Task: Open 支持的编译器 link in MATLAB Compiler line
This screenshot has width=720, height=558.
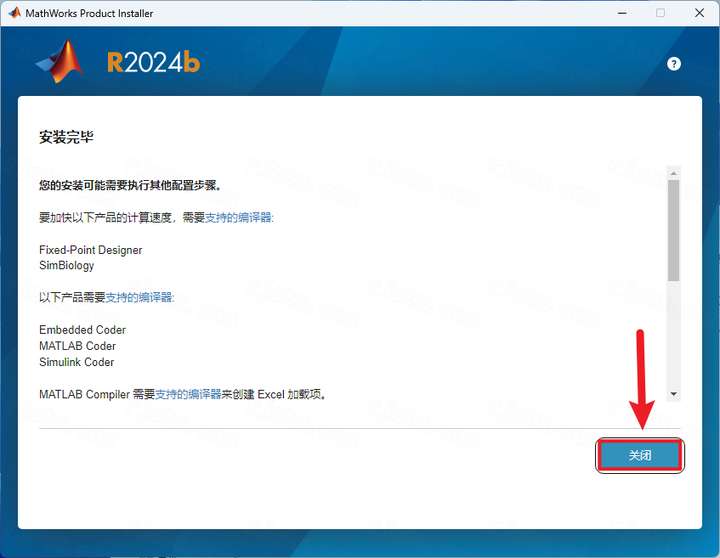Action: click(x=188, y=394)
